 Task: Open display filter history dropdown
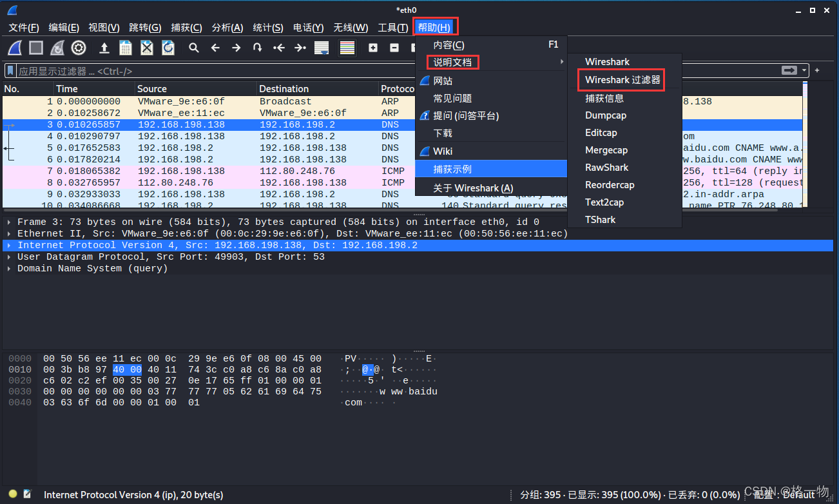[805, 71]
